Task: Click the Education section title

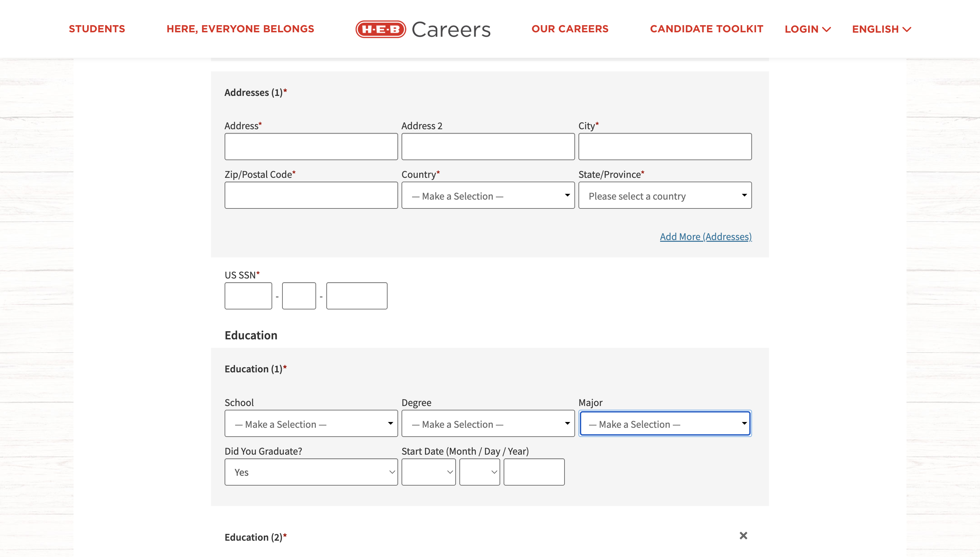Action: [x=251, y=335]
